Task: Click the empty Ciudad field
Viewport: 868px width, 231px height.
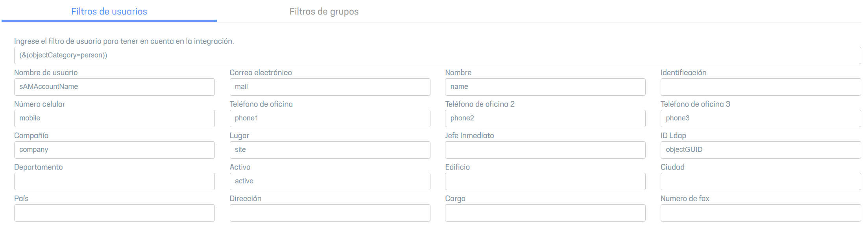Action: pyautogui.click(x=760, y=181)
